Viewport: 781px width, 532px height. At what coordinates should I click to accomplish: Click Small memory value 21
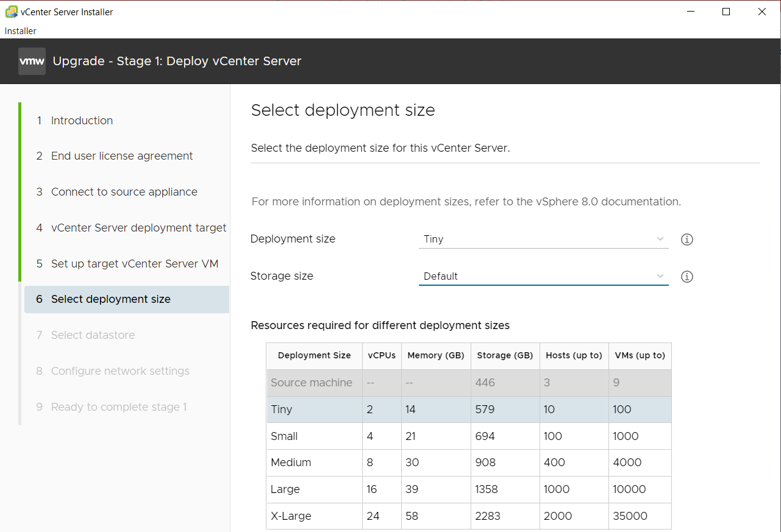point(411,436)
